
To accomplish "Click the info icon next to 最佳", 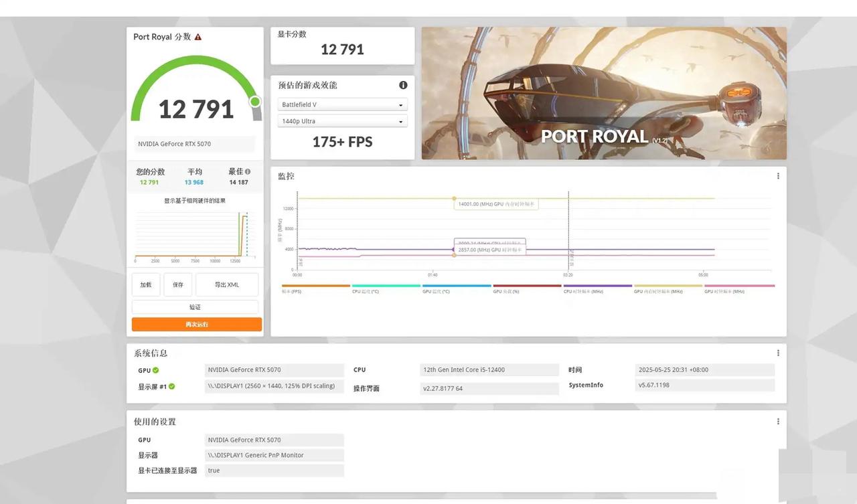I will (x=248, y=171).
